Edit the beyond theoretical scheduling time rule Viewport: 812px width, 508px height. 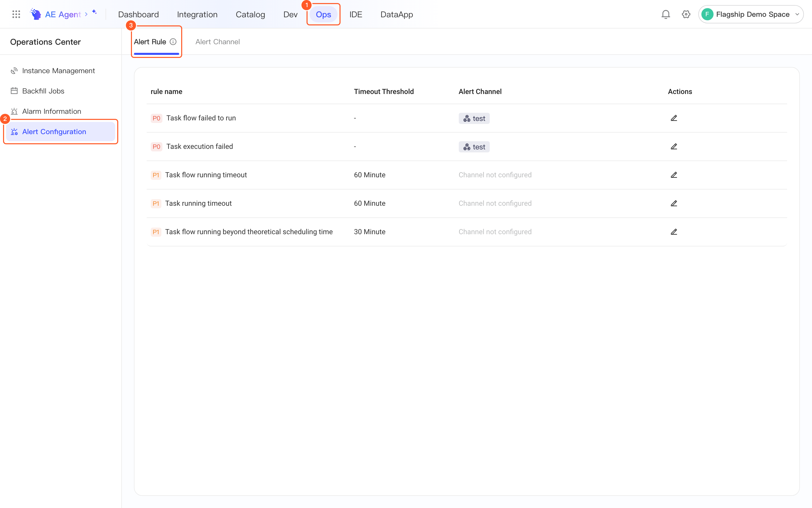(674, 232)
